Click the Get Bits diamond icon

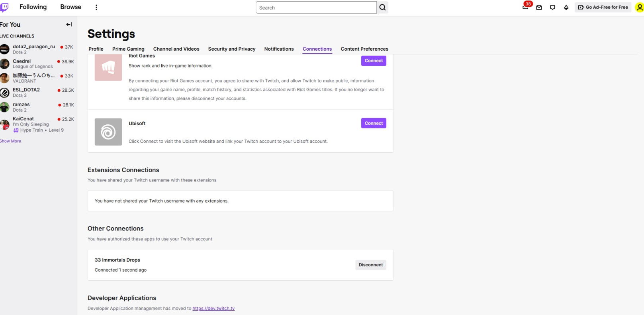(566, 8)
